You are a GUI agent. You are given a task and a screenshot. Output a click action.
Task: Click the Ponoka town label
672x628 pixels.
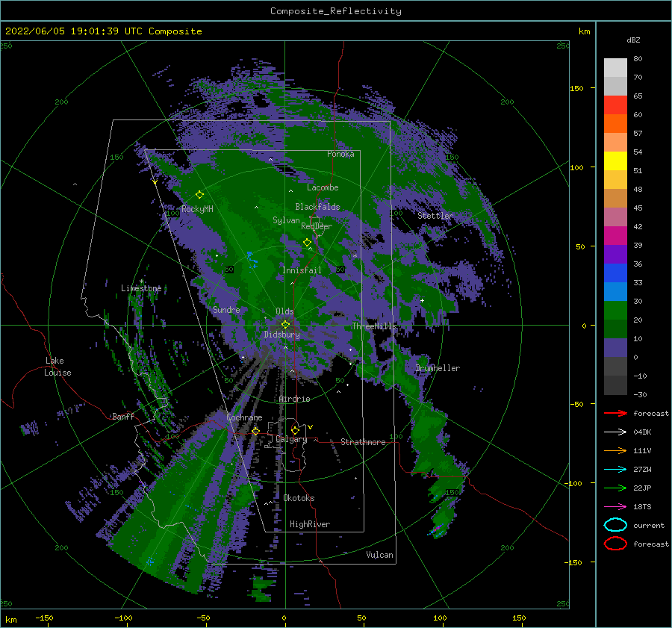[340, 154]
